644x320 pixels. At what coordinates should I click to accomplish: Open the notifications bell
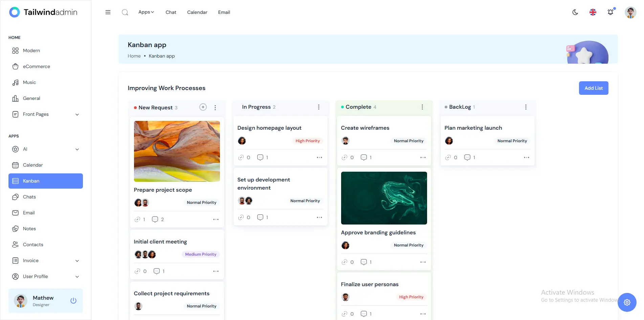coord(610,12)
